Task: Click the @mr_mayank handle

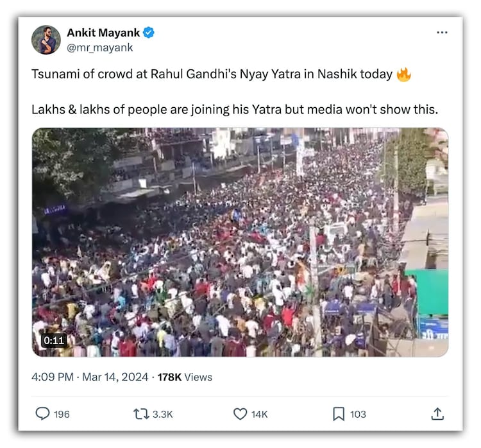Action: click(x=100, y=47)
